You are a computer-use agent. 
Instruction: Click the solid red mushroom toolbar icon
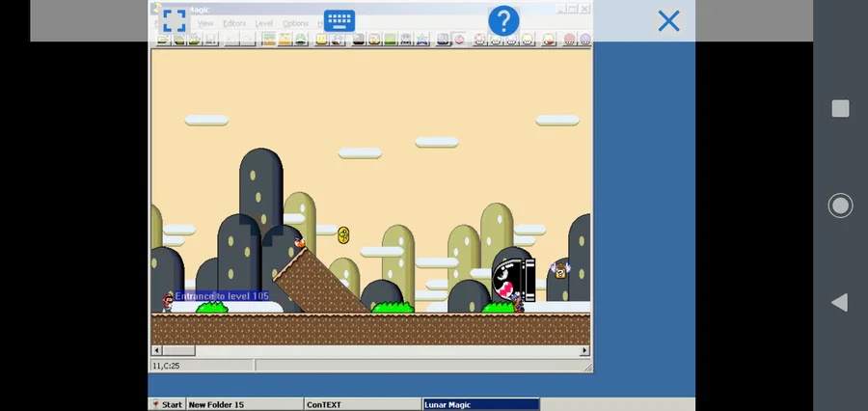tap(569, 39)
